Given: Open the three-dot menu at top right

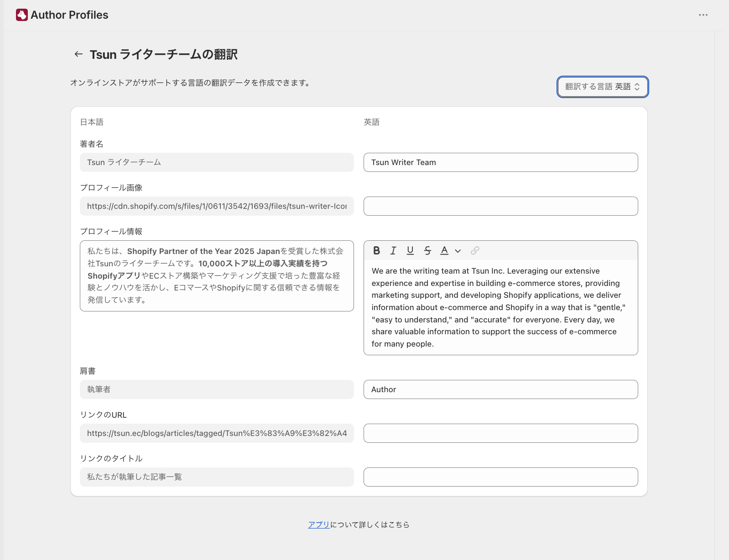Looking at the screenshot, I should pos(703,15).
